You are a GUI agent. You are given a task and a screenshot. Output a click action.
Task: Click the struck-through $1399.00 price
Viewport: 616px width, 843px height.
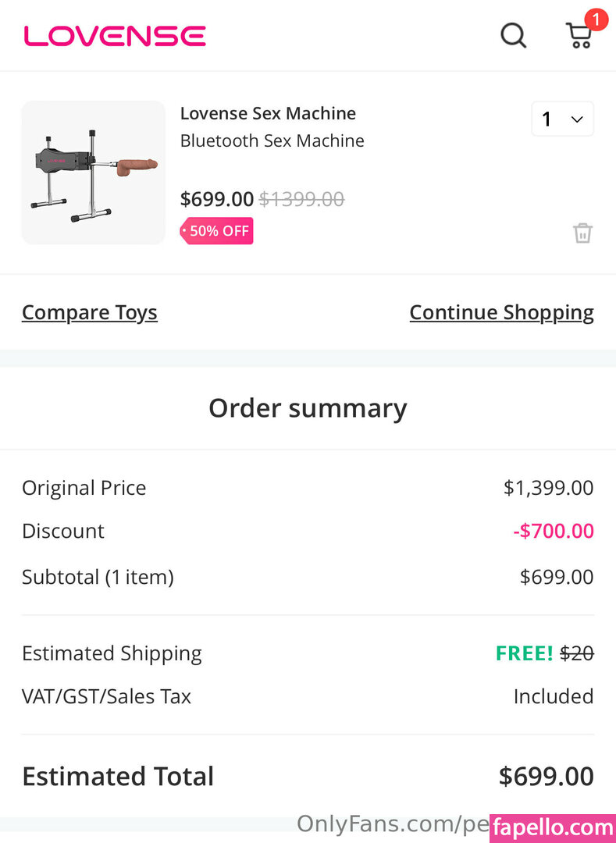tap(301, 199)
